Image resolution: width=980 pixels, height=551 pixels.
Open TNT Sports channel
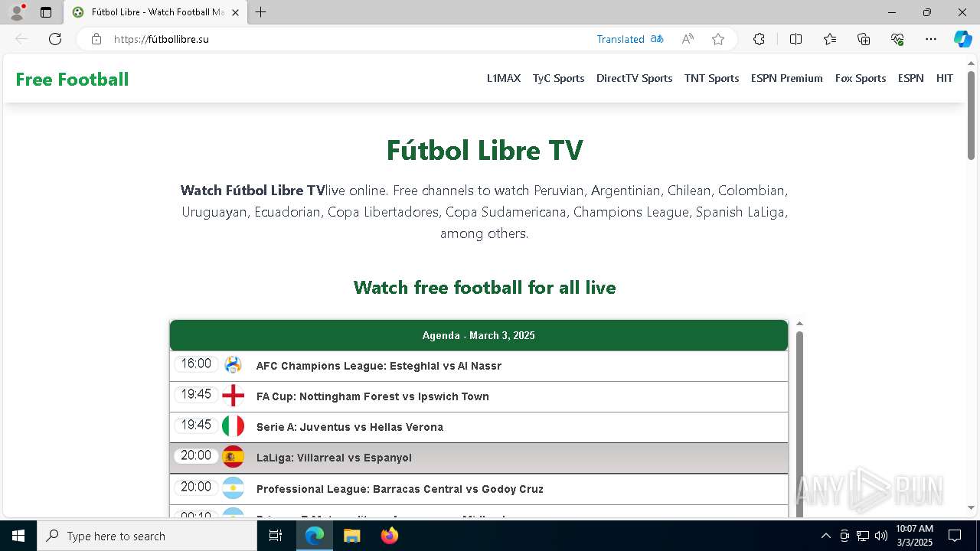point(711,78)
